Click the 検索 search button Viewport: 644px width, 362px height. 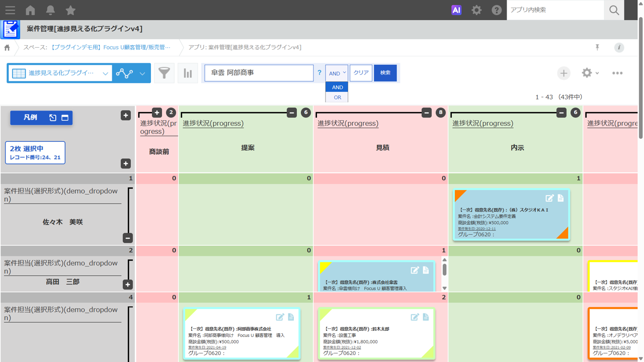(385, 73)
